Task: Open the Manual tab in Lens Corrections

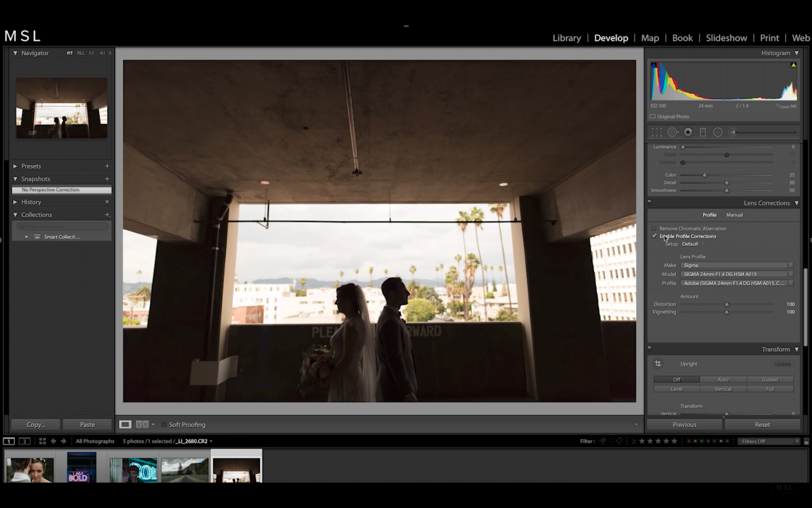Action: point(734,214)
